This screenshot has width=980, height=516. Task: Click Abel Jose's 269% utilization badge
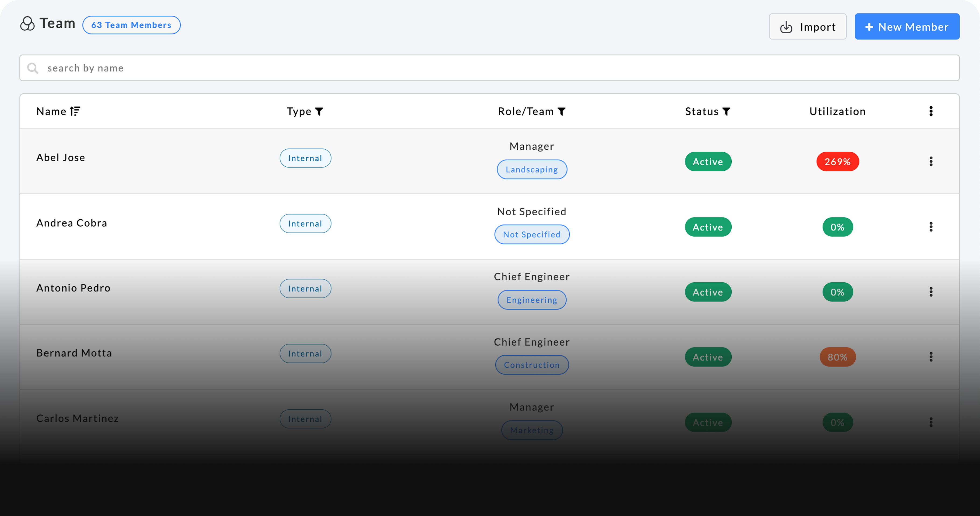coord(837,162)
